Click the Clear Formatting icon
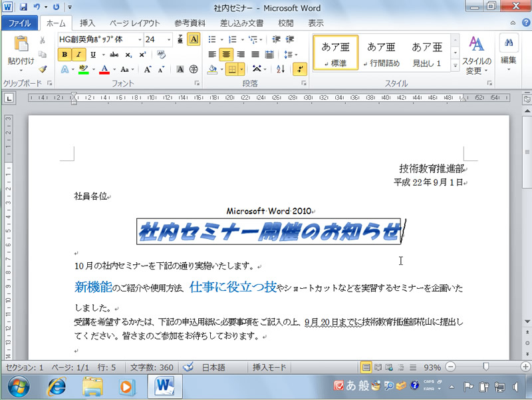Viewport: 532px width, 400px height. [161, 55]
